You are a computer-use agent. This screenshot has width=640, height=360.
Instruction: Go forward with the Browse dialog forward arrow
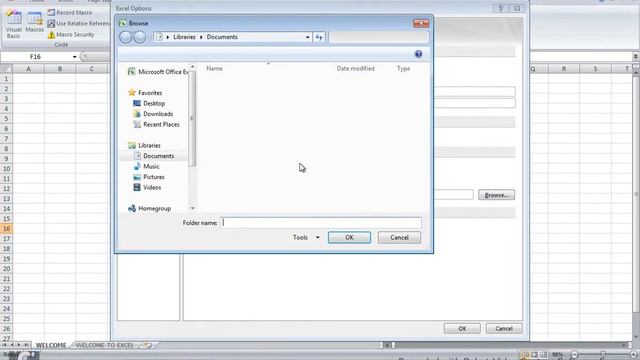pyautogui.click(x=140, y=37)
